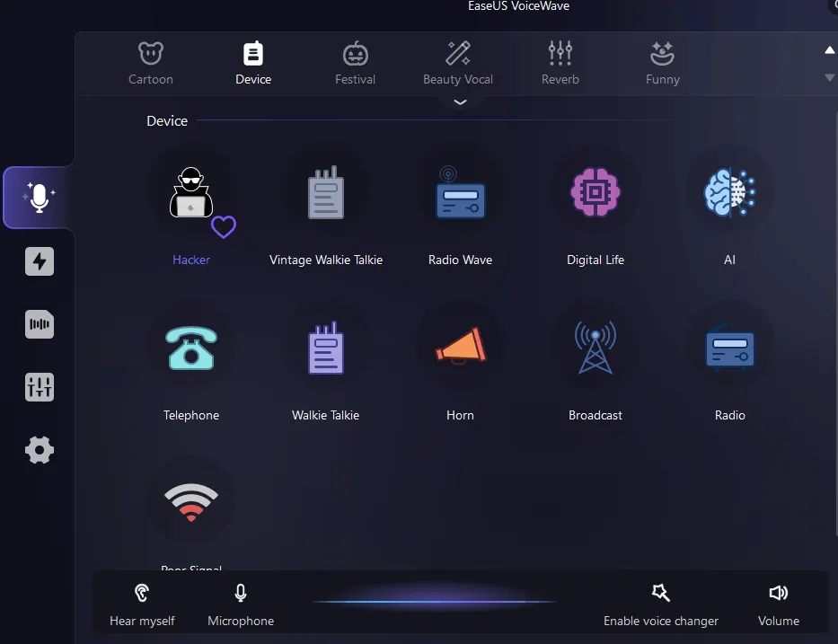Open the Beauty Vocal tab
838x644 pixels.
point(458,63)
